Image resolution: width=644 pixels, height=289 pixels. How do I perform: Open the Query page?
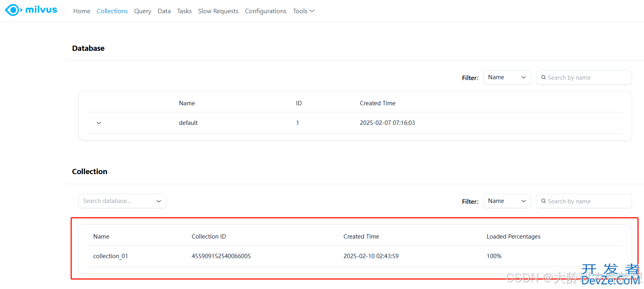coord(142,11)
